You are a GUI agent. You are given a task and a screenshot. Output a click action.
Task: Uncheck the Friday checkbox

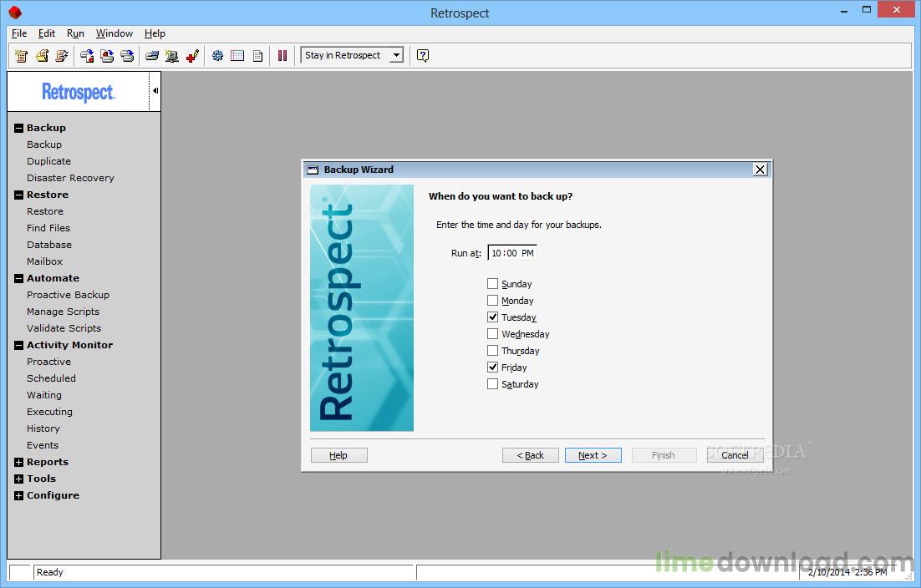tap(493, 367)
